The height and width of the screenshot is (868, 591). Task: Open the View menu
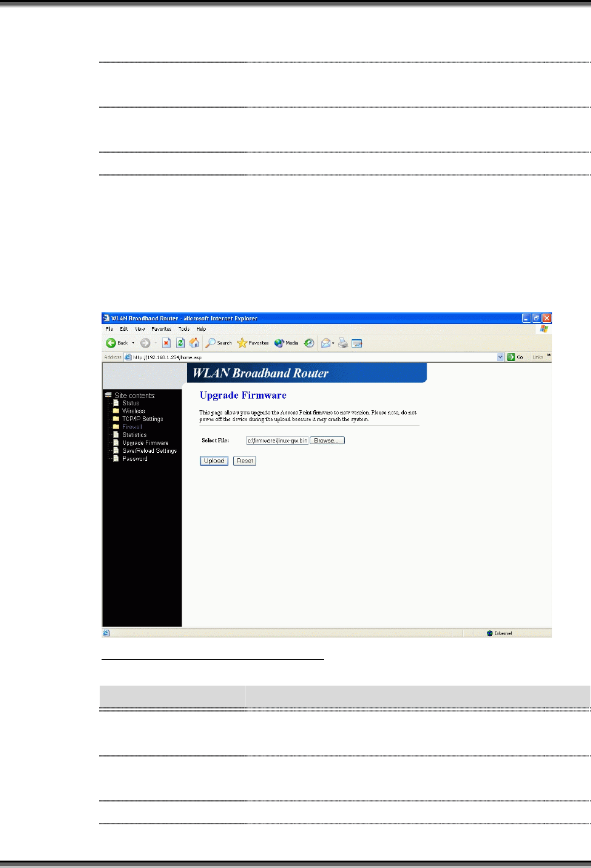point(140,329)
